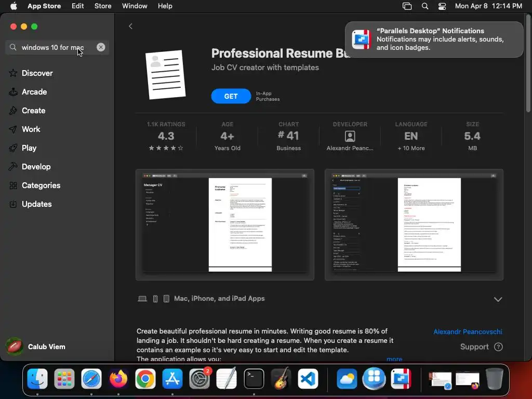Click the Categories grid icon

point(13,185)
